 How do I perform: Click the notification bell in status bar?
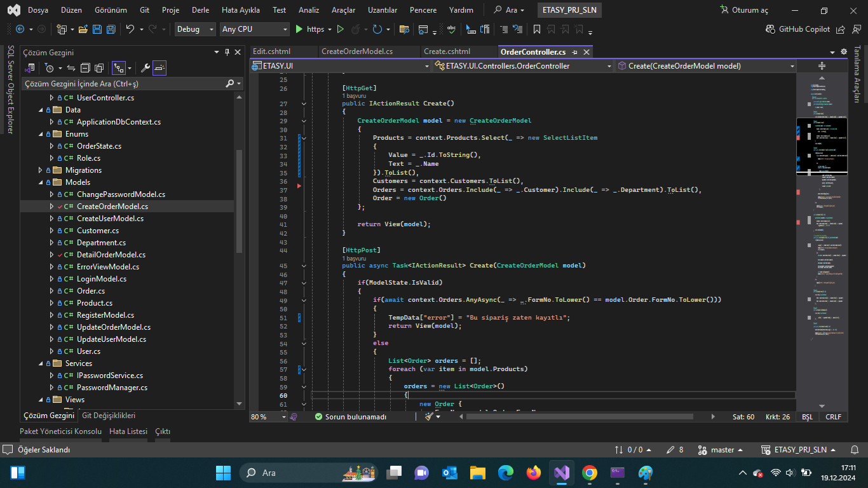pos(855,449)
